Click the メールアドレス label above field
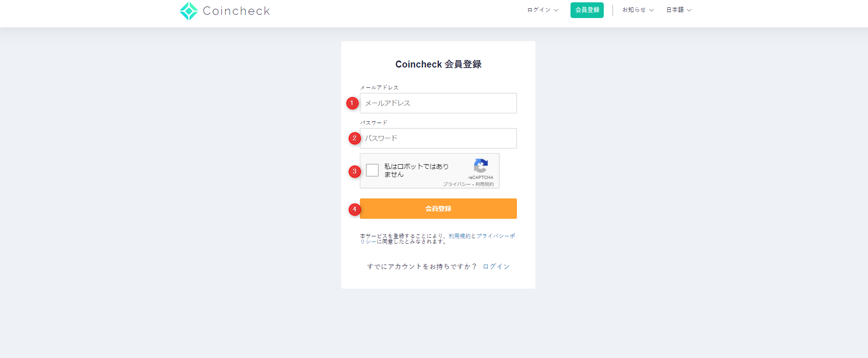Screen dimensions: 868x358 [x=379, y=87]
